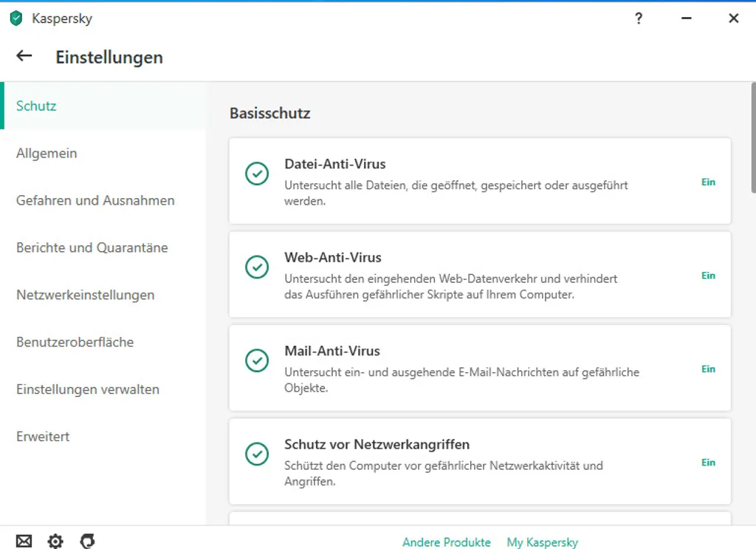This screenshot has width=756, height=549.
Task: Click the Basisschutz section heading
Action: [x=270, y=113]
